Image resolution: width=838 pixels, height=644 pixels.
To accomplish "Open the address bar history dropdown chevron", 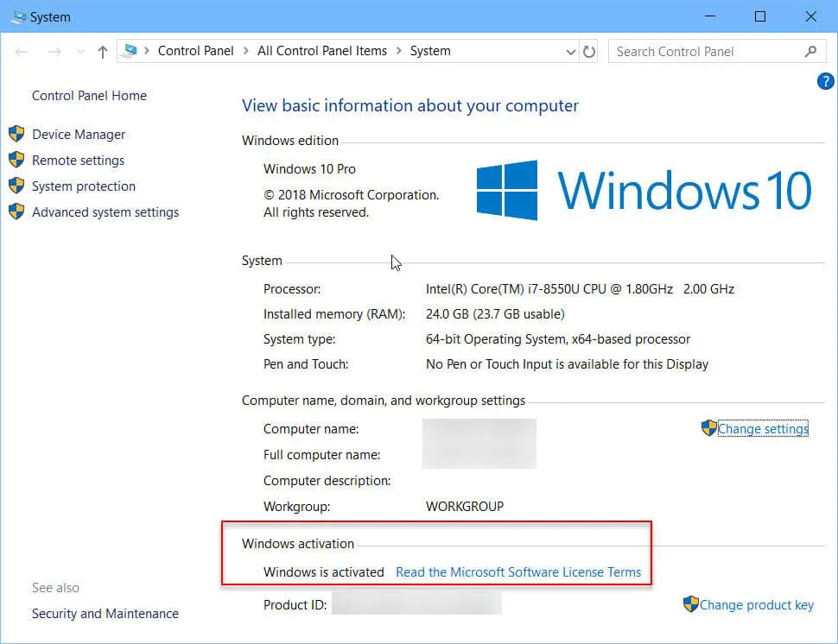I will click(x=570, y=51).
